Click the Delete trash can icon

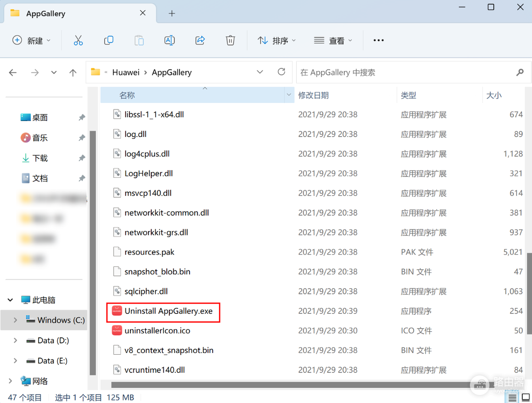[x=230, y=40]
